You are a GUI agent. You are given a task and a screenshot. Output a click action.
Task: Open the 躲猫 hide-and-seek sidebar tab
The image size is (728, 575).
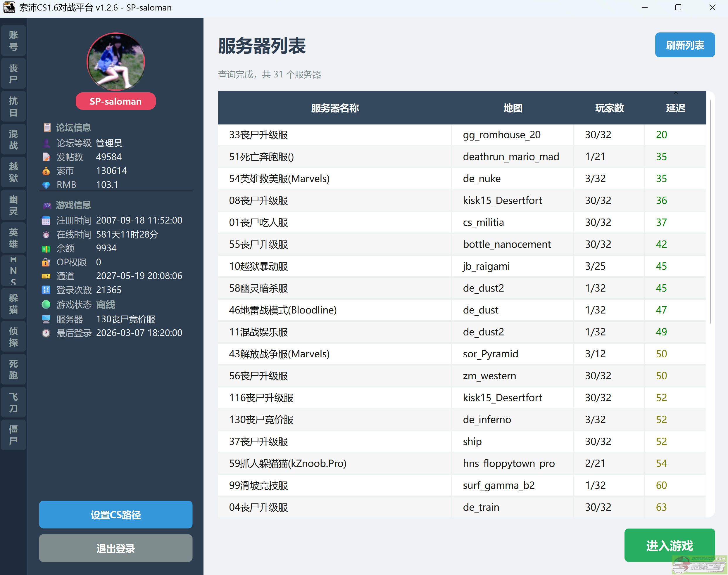13,304
